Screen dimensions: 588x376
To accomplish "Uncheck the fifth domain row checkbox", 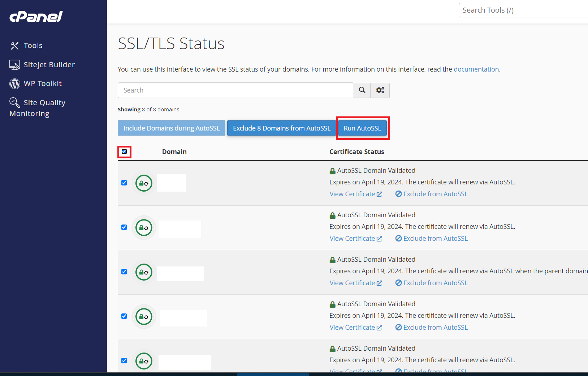I will coord(124,360).
